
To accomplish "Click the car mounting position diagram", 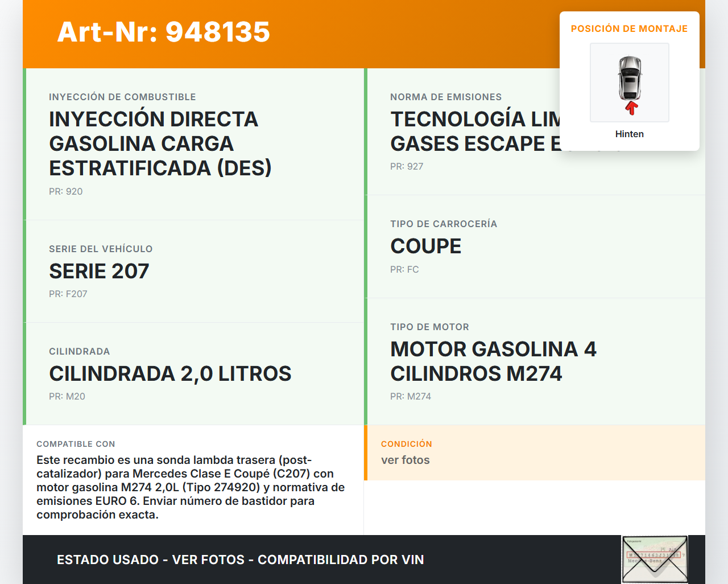I will tap(630, 83).
